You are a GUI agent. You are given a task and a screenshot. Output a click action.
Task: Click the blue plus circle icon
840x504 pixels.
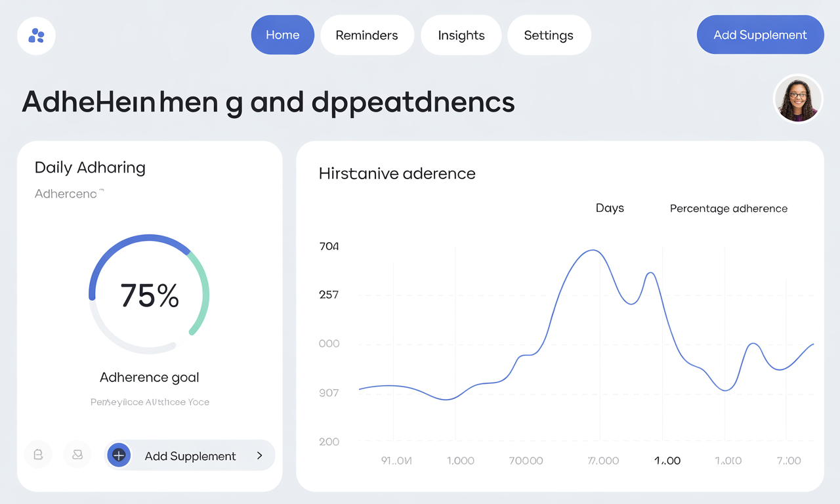pyautogui.click(x=119, y=455)
